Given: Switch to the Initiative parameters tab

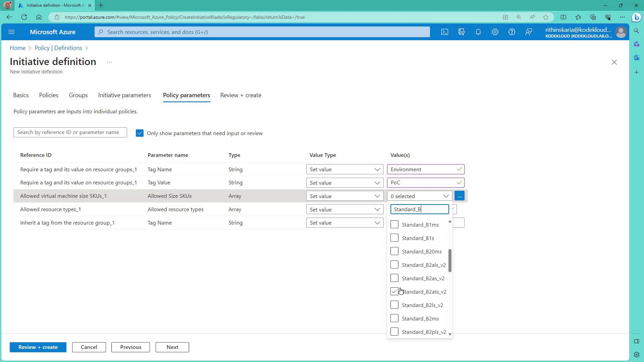Looking at the screenshot, I should pyautogui.click(x=124, y=95).
